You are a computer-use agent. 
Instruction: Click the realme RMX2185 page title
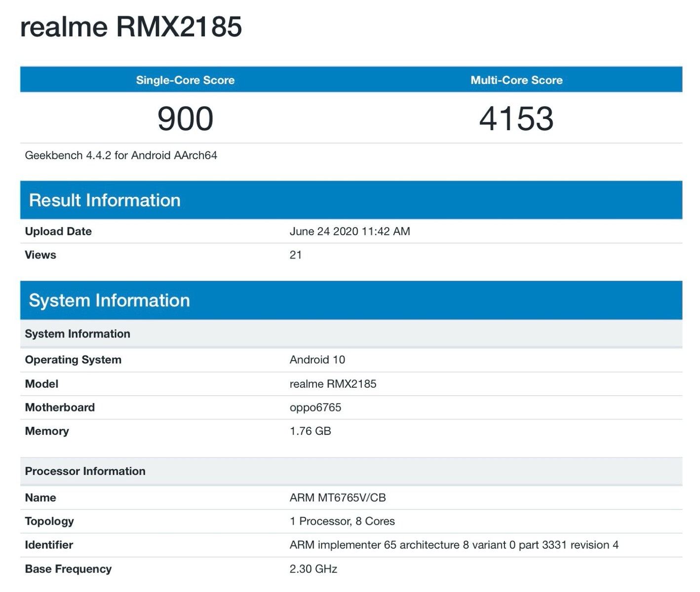(131, 27)
